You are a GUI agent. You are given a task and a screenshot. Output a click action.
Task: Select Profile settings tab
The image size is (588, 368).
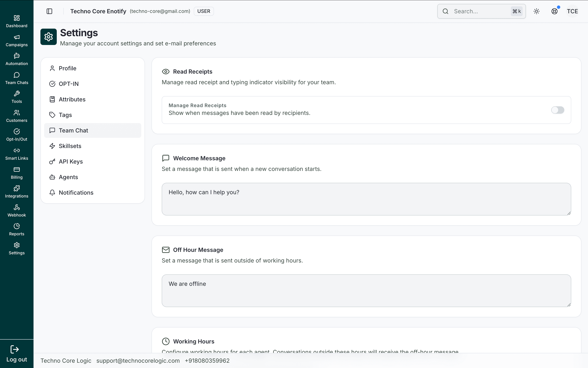pos(92,68)
